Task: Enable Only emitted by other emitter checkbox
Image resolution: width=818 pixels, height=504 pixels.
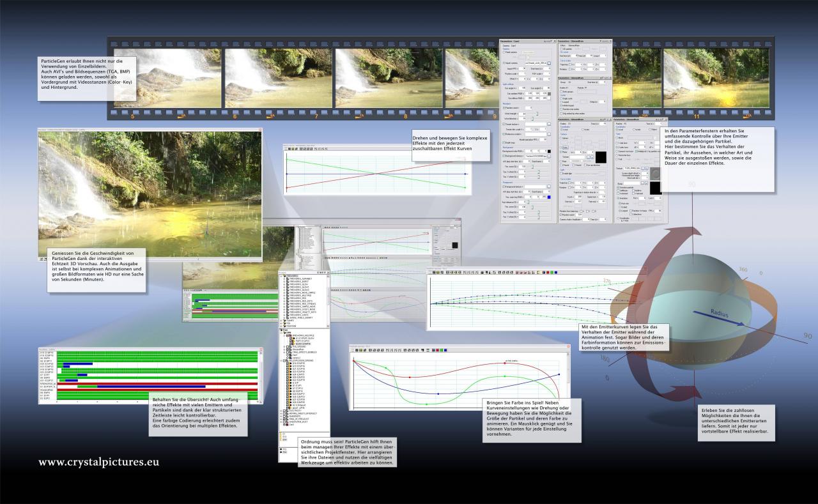Action: pos(561,114)
